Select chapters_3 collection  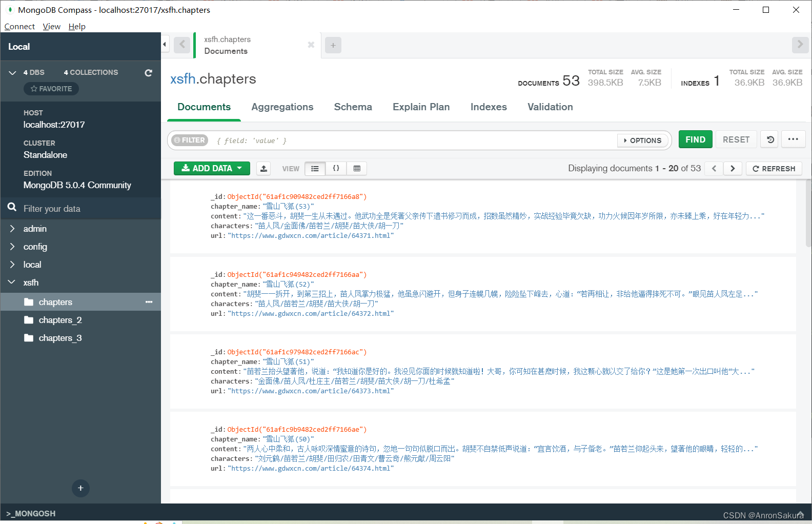80,338
